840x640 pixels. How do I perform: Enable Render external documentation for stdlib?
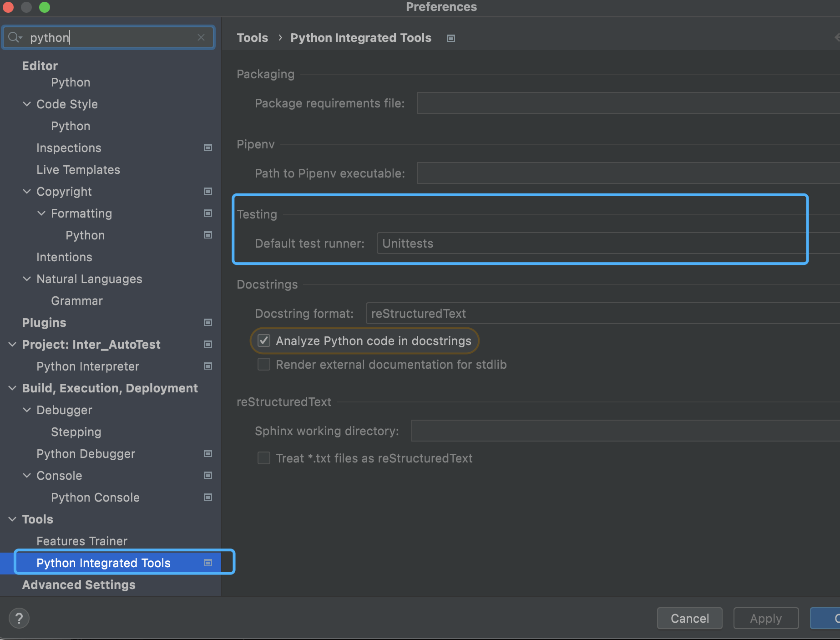264,364
